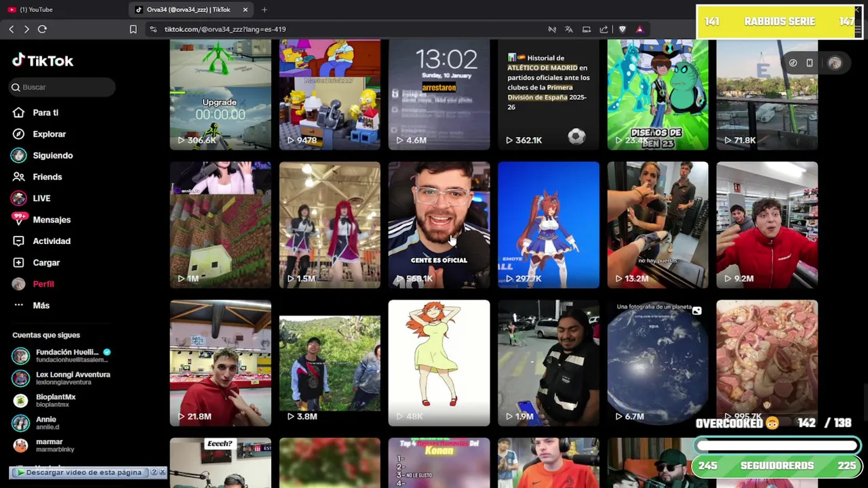Viewport: 868px width, 488px height.
Task: Expand the Más menu
Action: click(x=41, y=306)
